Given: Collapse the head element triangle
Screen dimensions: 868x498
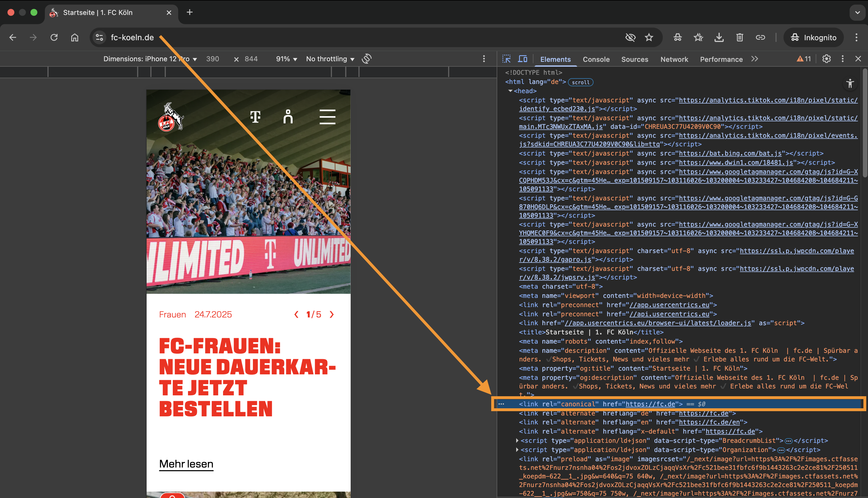Looking at the screenshot, I should pos(510,91).
